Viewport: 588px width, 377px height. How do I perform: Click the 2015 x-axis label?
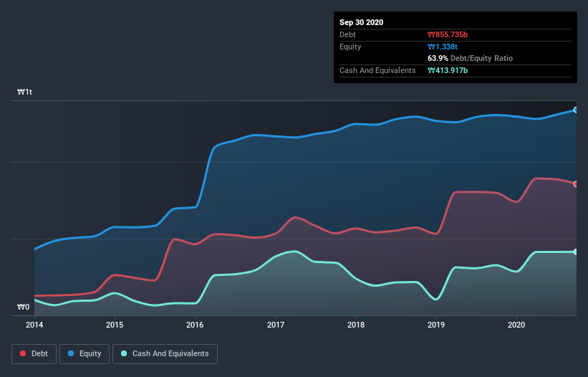(115, 325)
